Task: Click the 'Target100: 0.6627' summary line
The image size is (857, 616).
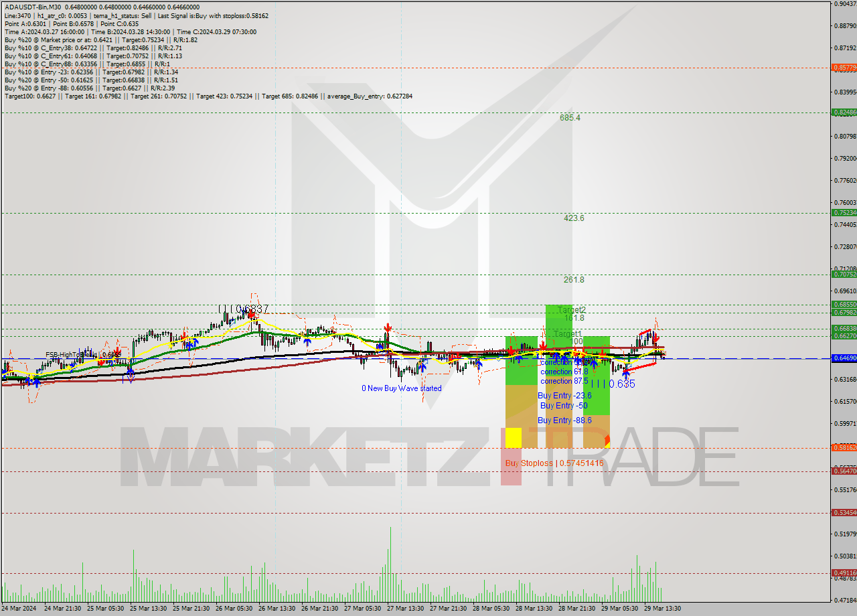Action: point(208,96)
